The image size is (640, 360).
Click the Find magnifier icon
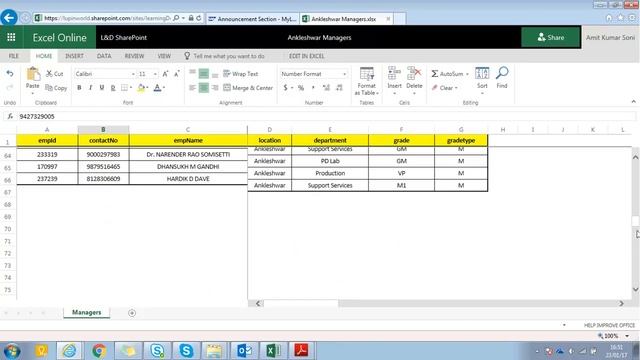pos(502,73)
